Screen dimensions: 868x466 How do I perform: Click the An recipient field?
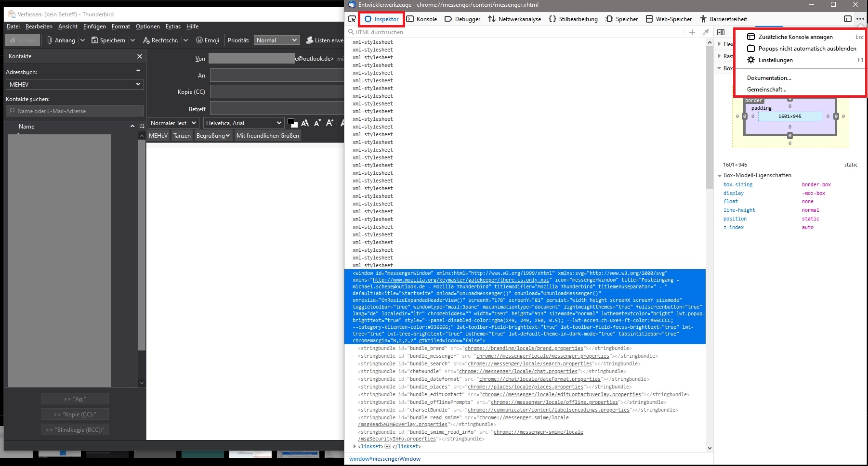click(277, 76)
